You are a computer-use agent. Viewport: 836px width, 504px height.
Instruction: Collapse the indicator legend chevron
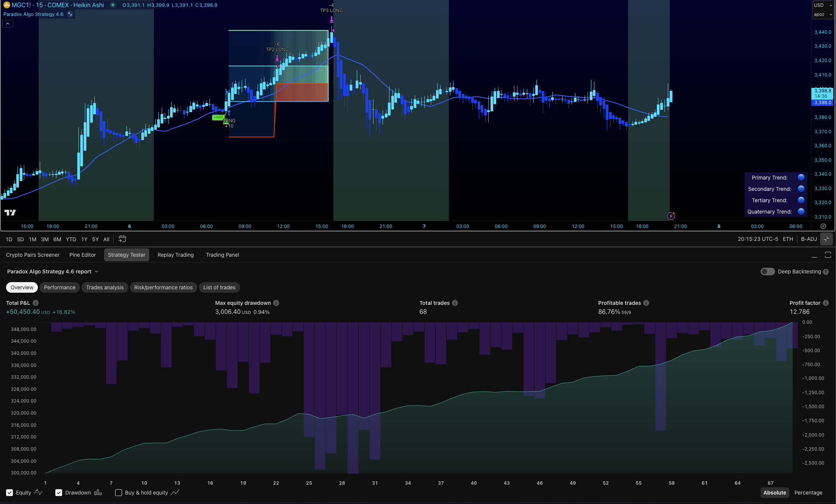coord(8,23)
